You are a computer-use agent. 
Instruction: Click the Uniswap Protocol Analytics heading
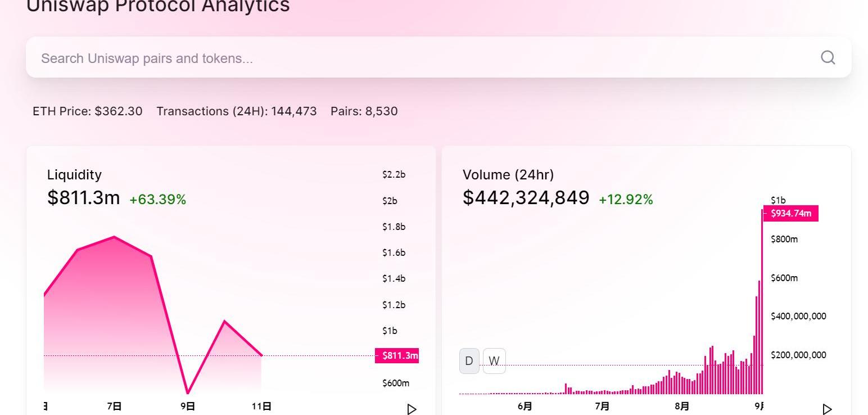(158, 7)
